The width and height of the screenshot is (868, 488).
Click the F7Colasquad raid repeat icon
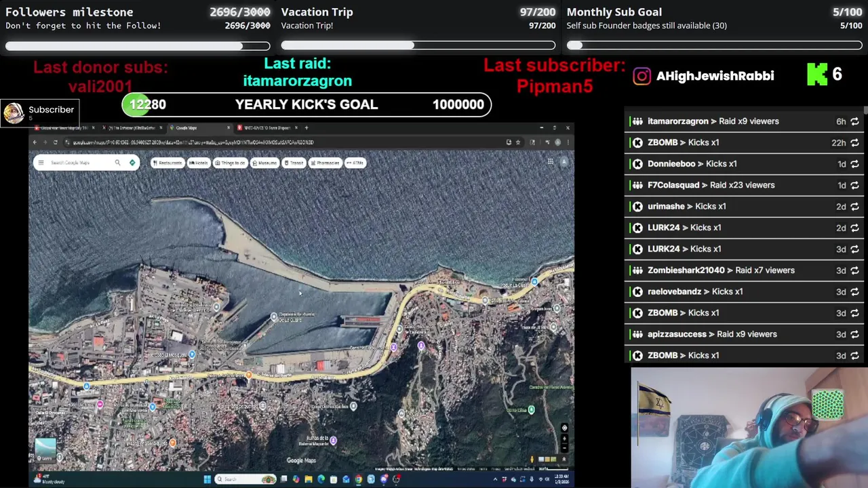(x=854, y=185)
